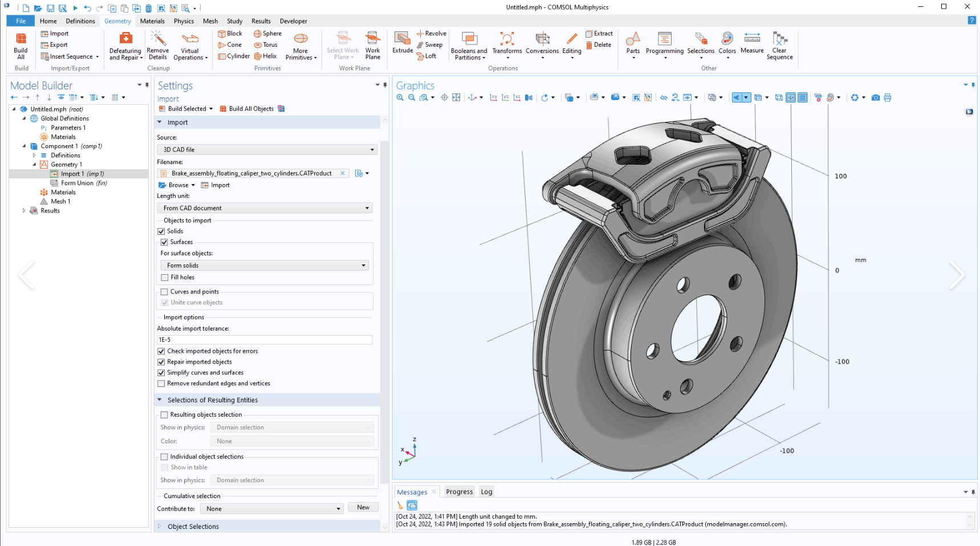Expand the Definitions tree node

click(x=34, y=156)
